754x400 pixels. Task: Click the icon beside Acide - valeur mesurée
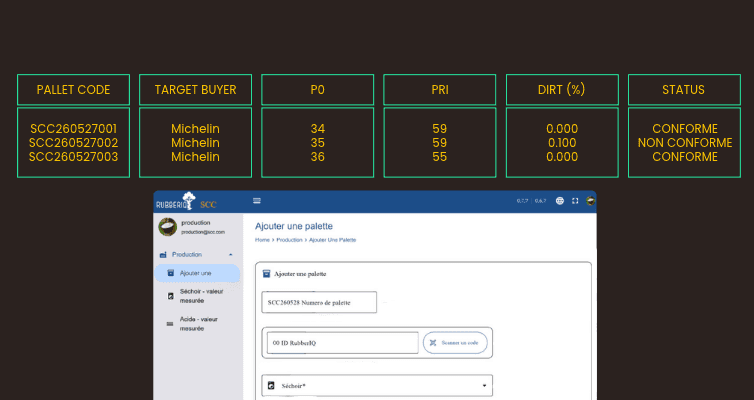point(170,324)
